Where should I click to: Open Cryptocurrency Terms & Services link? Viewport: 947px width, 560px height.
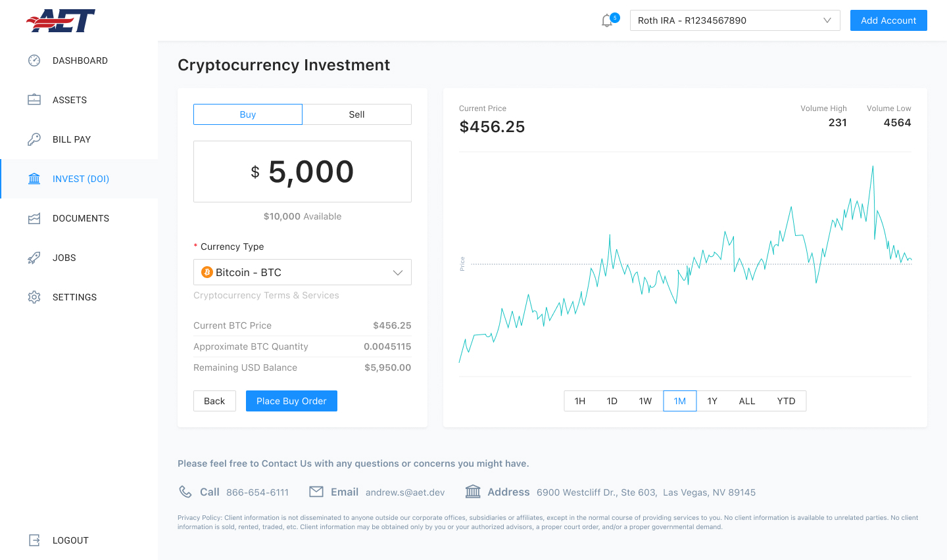[x=266, y=296]
